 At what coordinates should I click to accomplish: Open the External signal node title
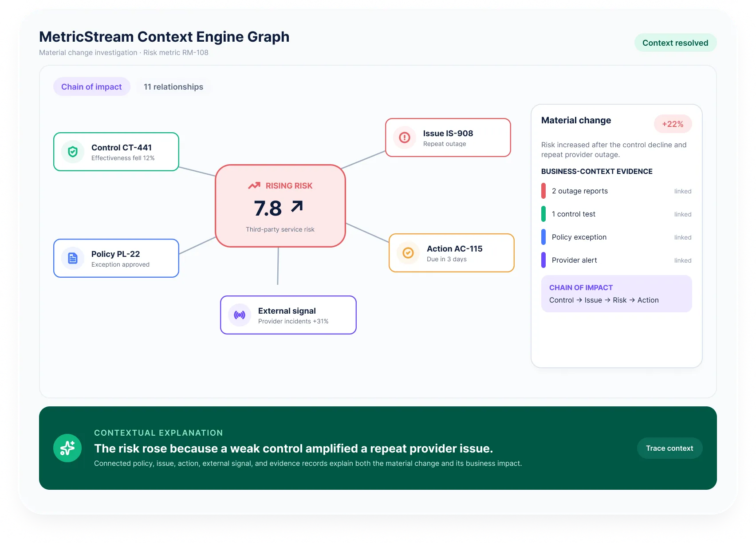(x=287, y=311)
